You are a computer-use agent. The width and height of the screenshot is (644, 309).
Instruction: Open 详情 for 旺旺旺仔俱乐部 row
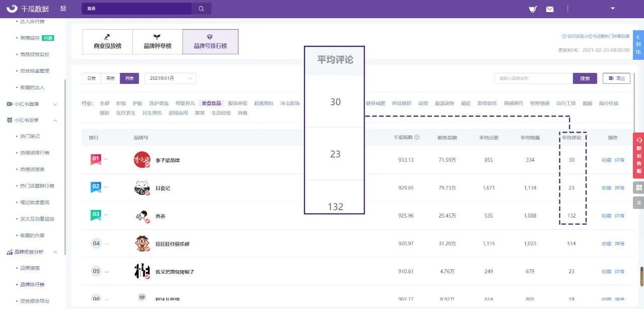[619, 244]
